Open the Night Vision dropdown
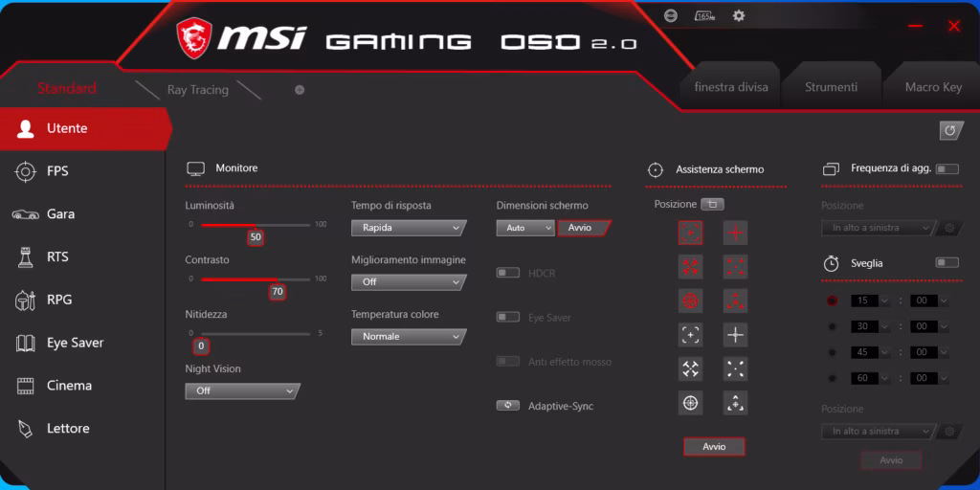980x490 pixels. pyautogui.click(x=242, y=391)
